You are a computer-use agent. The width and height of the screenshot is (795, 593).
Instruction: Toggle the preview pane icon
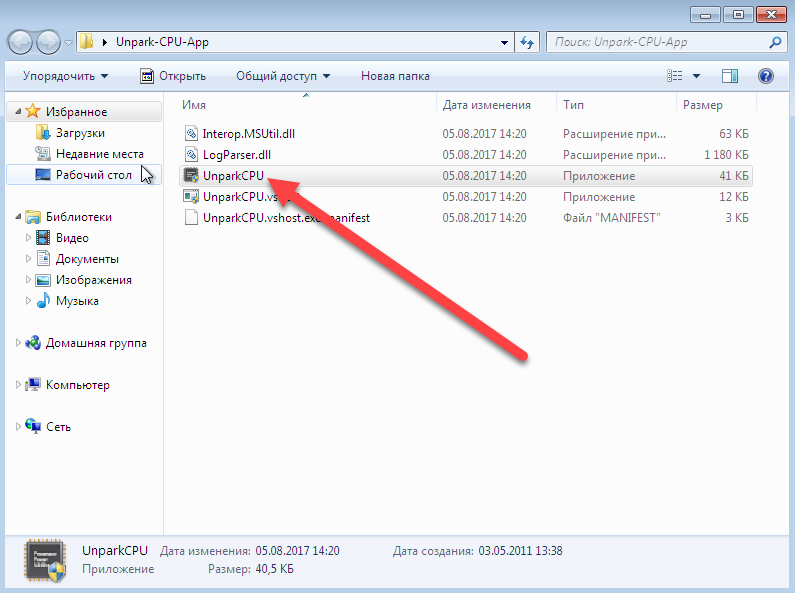point(730,76)
